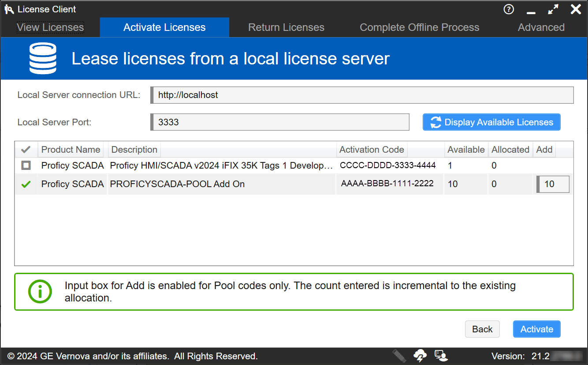Viewport: 588px width, 365px height.
Task: Sort by Product Name column header
Action: [x=71, y=150]
